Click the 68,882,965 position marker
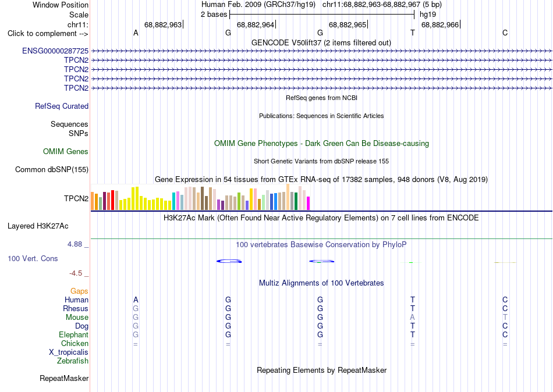Image resolution: width=553 pixels, height=392 pixels. pos(348,24)
